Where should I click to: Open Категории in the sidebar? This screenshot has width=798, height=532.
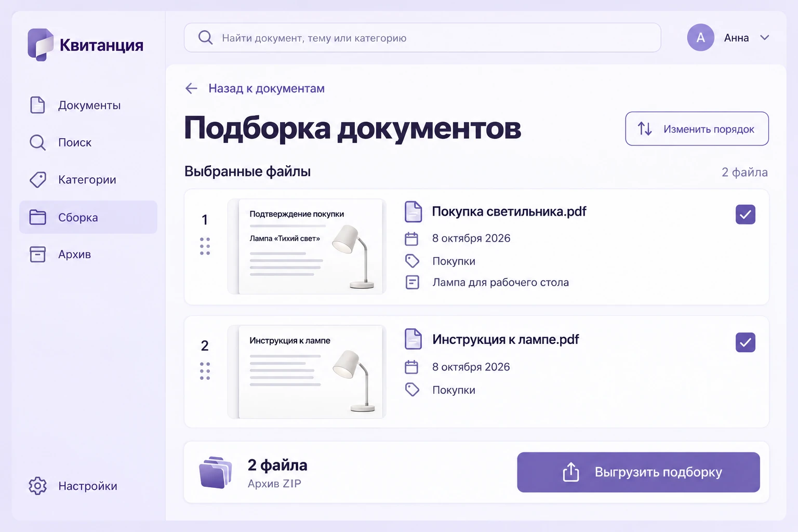pyautogui.click(x=88, y=180)
